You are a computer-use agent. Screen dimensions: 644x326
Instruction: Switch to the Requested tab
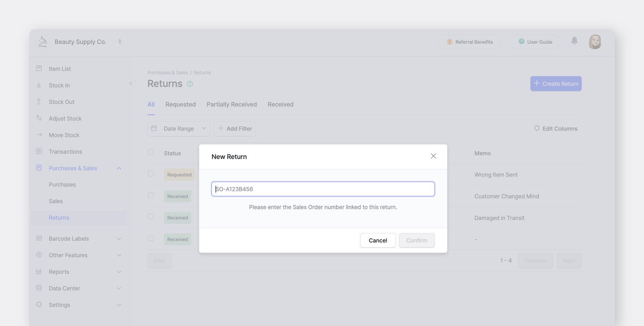(x=180, y=104)
